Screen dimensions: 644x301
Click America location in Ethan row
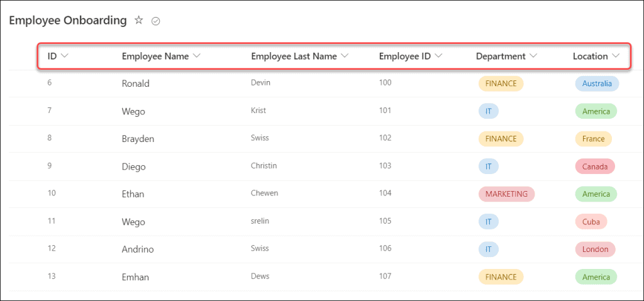(596, 194)
